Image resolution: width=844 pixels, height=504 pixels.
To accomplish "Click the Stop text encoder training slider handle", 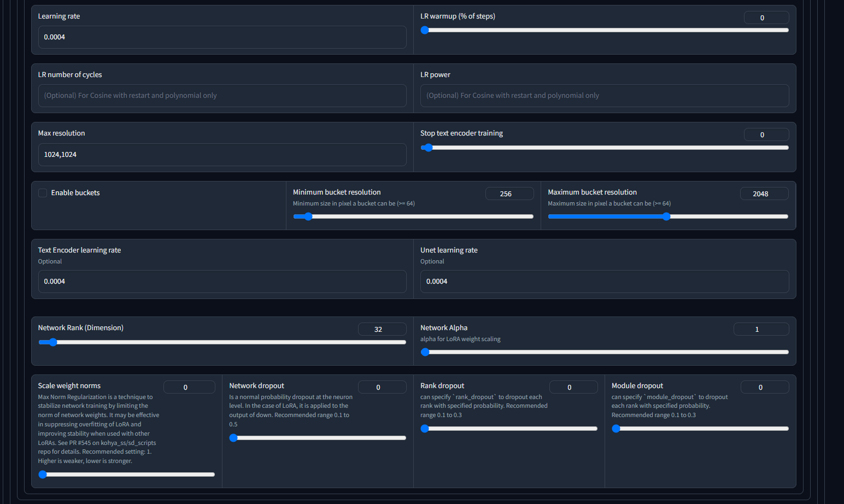I will coord(427,148).
